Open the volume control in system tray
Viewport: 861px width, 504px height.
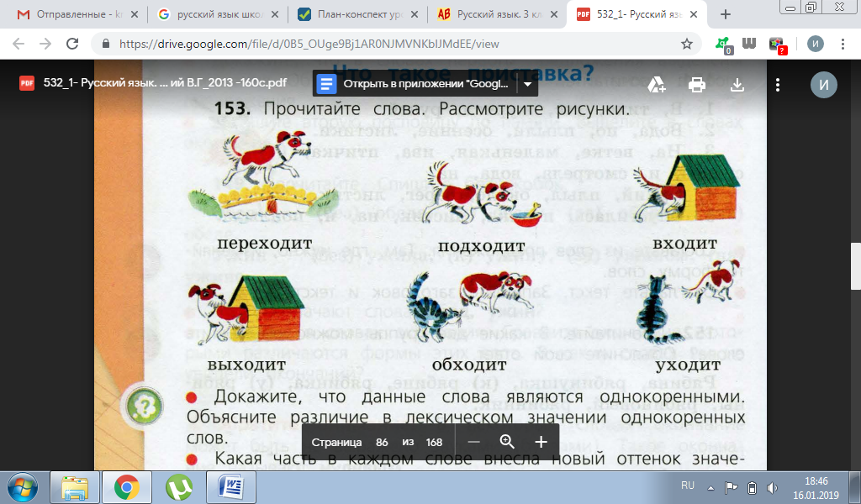tap(772, 487)
